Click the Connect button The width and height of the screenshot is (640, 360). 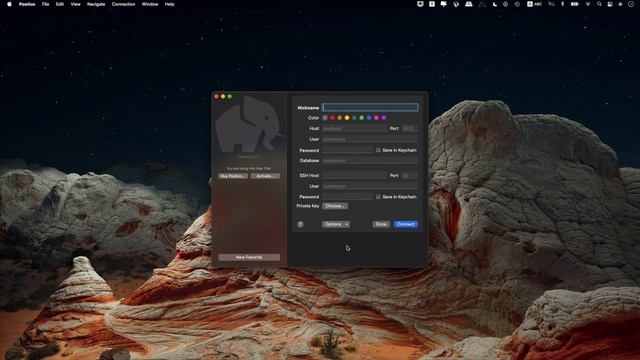(x=406, y=224)
